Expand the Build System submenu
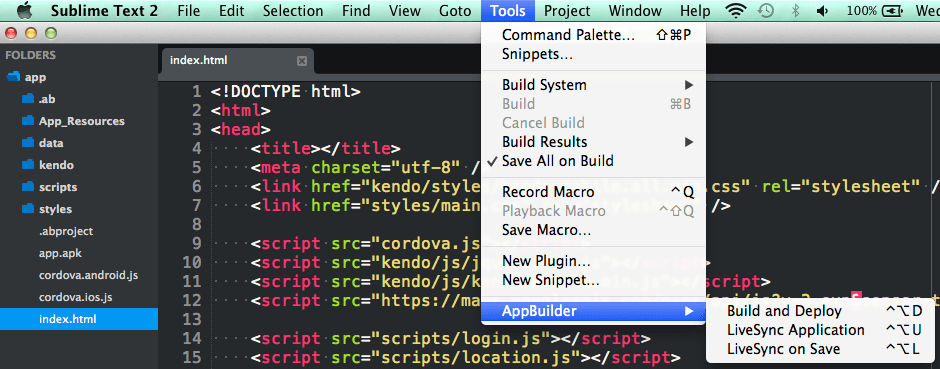Image resolution: width=940 pixels, height=369 pixels. [593, 84]
